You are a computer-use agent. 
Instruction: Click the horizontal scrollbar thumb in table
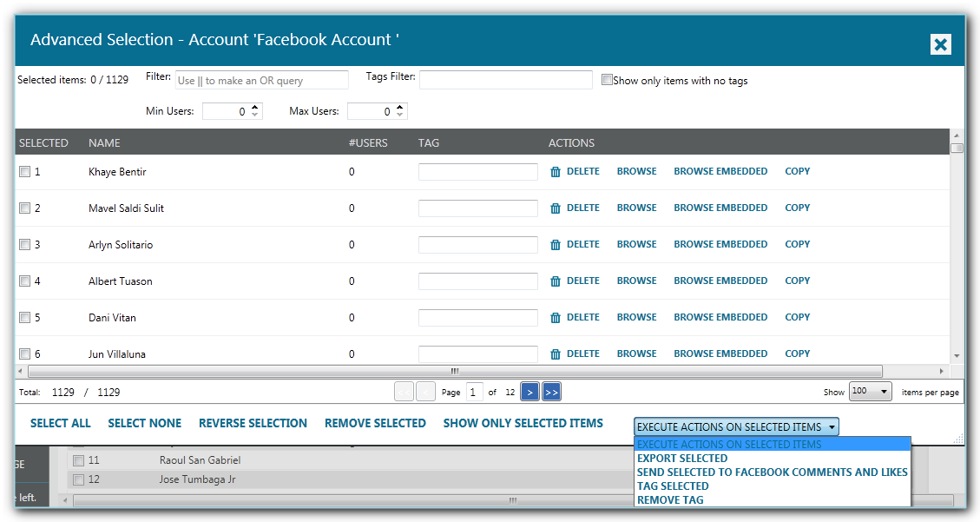[455, 372]
